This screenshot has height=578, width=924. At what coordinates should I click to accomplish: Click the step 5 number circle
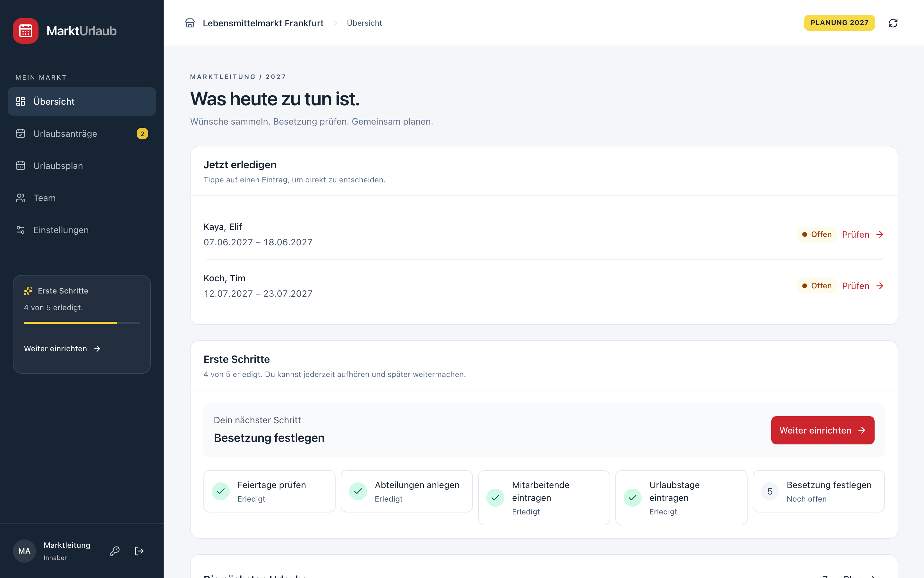pyautogui.click(x=770, y=491)
